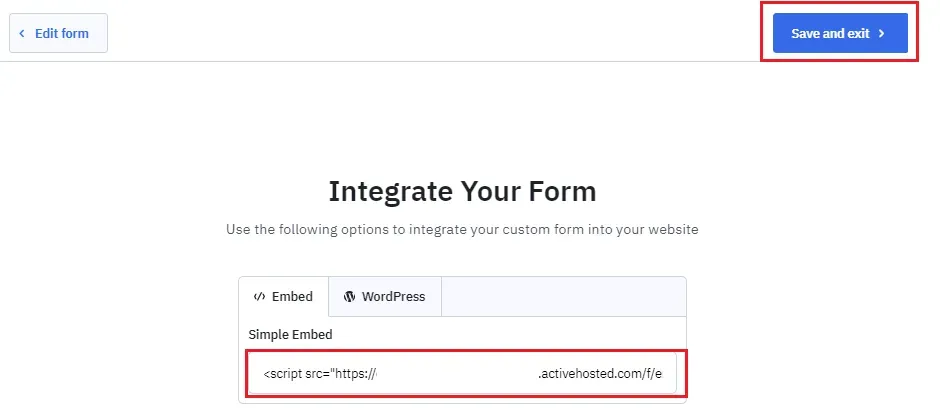Click the left chevron icon beside Edit form
The image size is (940, 412).
point(22,34)
